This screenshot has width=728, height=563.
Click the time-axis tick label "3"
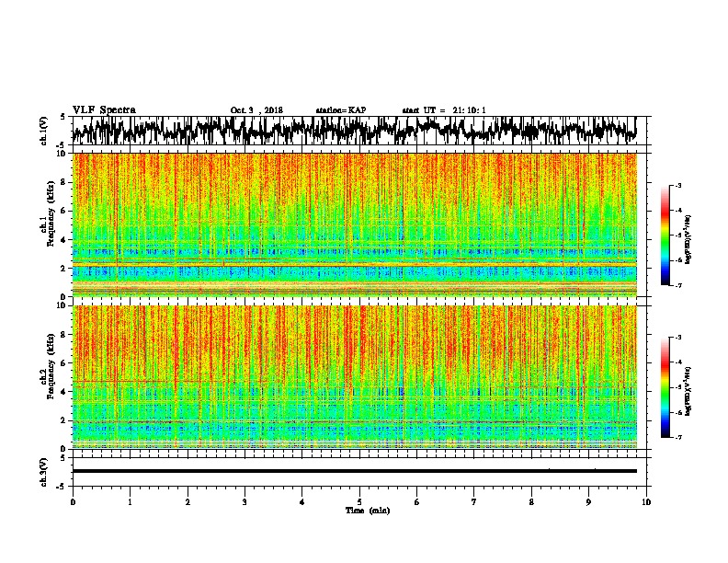tap(245, 502)
